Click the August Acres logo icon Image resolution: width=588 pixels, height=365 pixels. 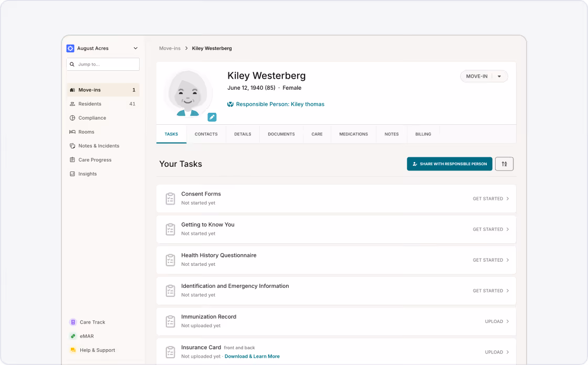[x=70, y=48]
